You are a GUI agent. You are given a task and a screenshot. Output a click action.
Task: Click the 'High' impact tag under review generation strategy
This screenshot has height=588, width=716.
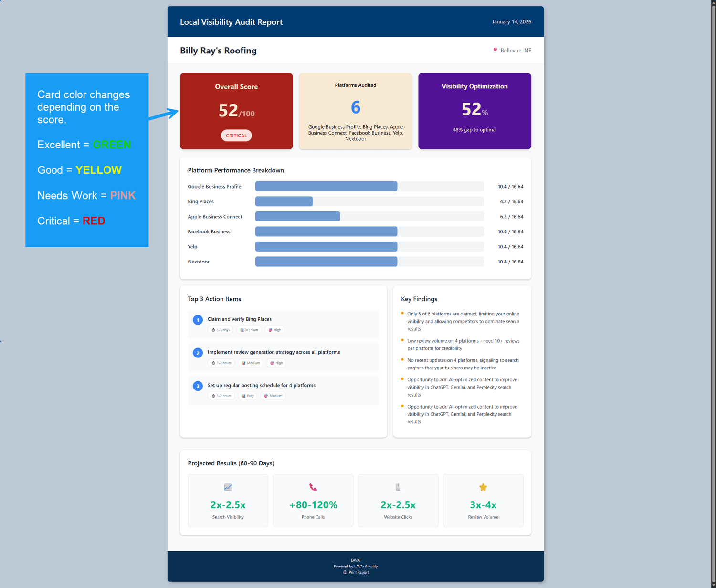pos(276,363)
